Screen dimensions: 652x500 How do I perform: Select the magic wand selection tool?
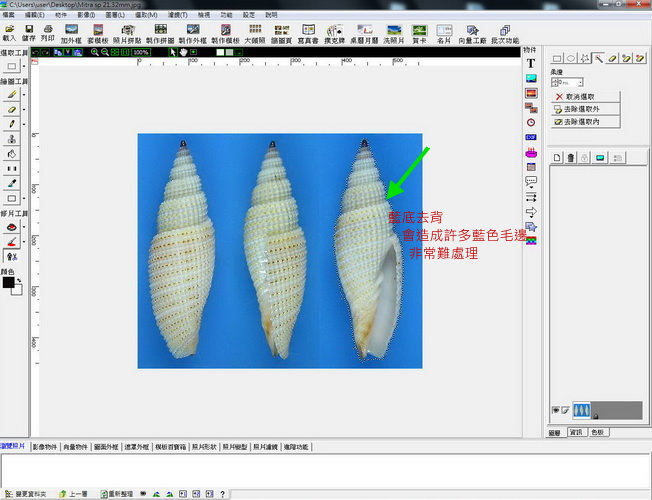[598, 59]
